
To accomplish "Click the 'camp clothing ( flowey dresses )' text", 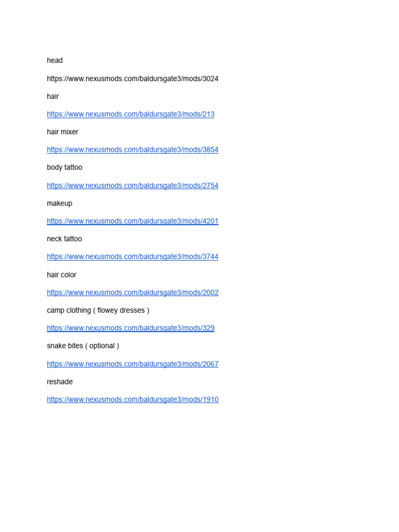I will (x=98, y=311).
